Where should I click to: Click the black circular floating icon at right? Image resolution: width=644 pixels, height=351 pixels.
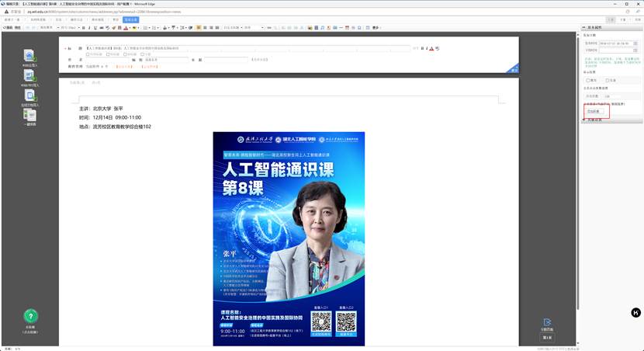coord(635,313)
